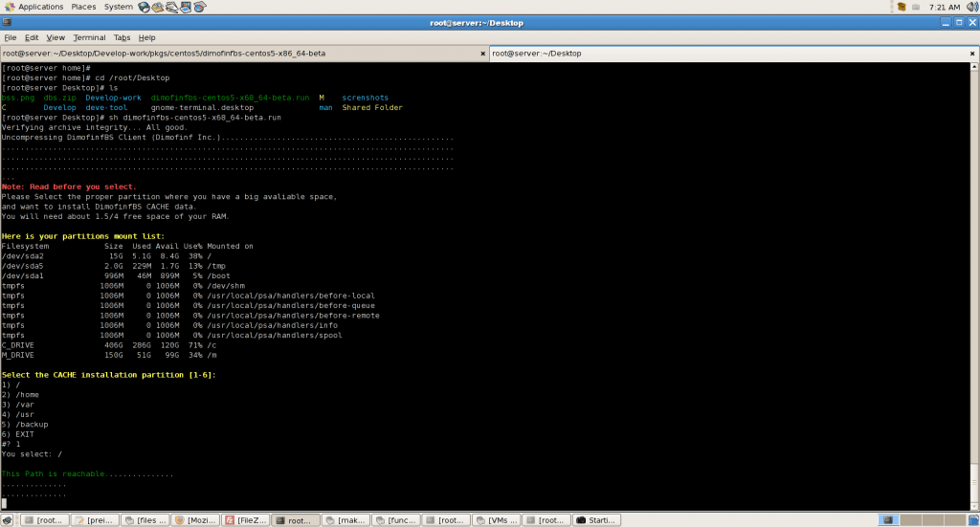Click the green 'This Path is reachable' line
This screenshot has width=980, height=527.
[x=87, y=474]
